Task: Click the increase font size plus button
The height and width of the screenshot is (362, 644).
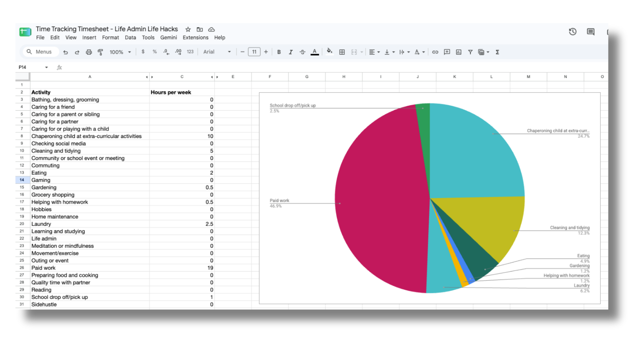Action: tap(266, 52)
